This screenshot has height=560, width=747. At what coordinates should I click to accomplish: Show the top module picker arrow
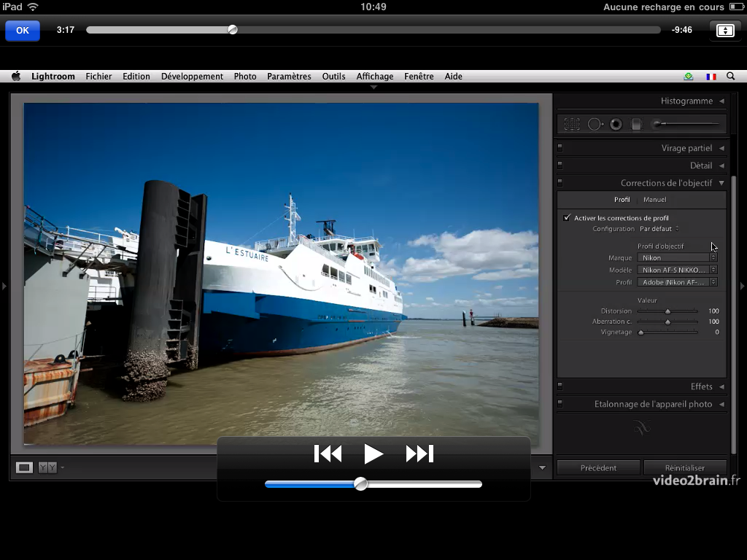373,87
